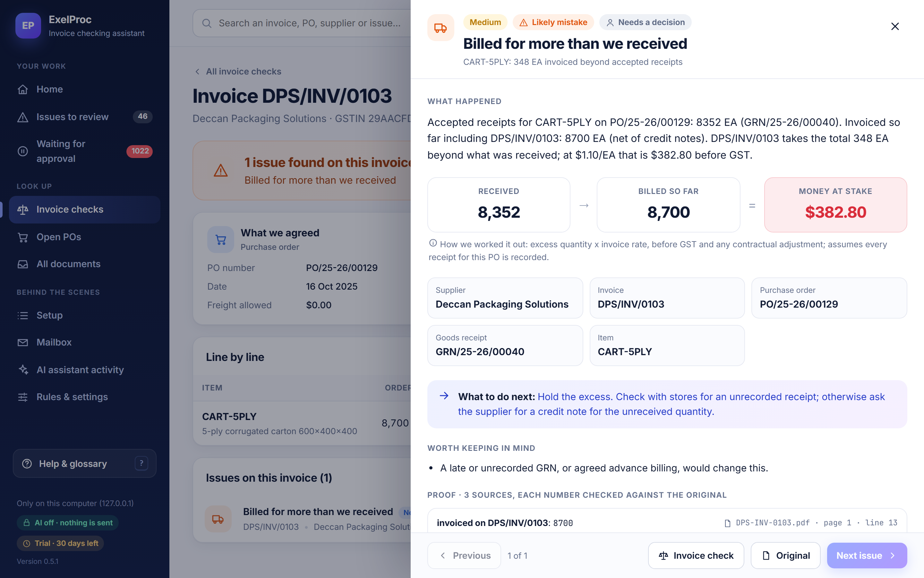Click the purchase order cart icon
The height and width of the screenshot is (578, 924).
(221, 240)
